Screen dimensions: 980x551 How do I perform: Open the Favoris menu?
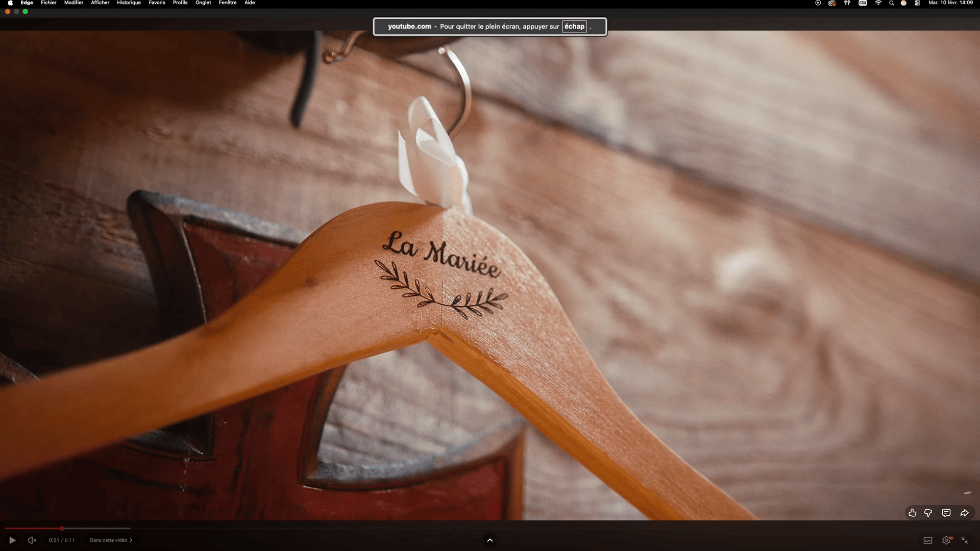pyautogui.click(x=157, y=3)
